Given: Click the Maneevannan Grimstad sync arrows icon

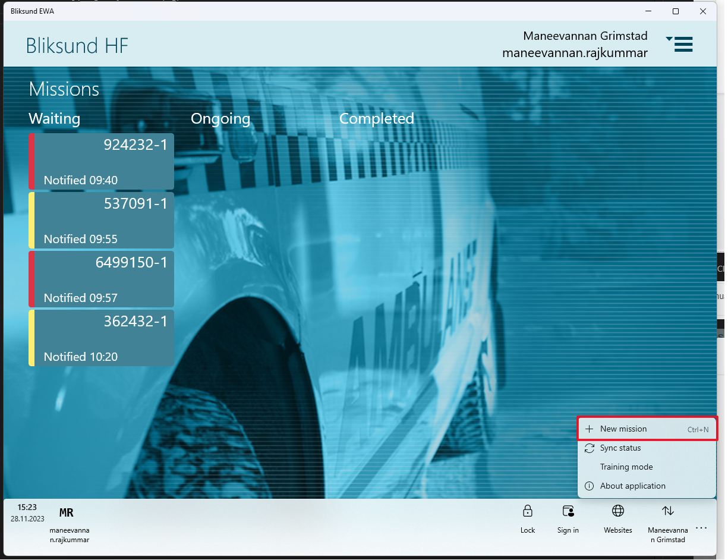Looking at the screenshot, I should pyautogui.click(x=668, y=511).
